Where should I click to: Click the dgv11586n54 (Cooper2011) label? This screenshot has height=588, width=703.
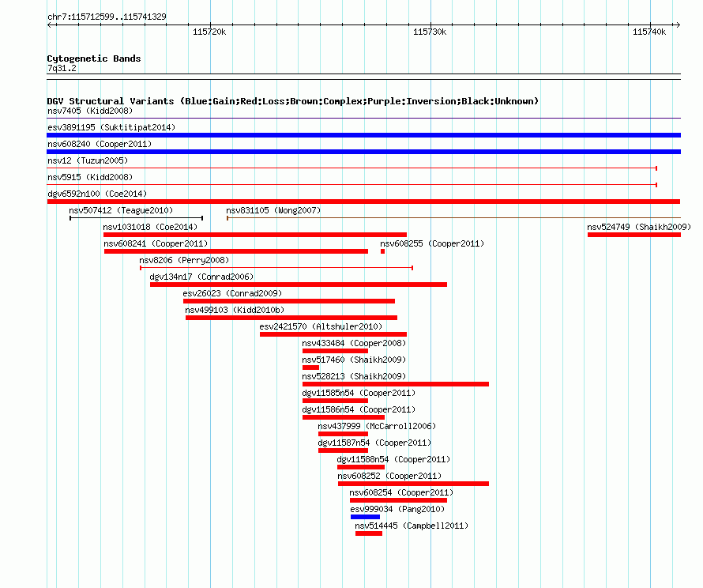pos(359,409)
